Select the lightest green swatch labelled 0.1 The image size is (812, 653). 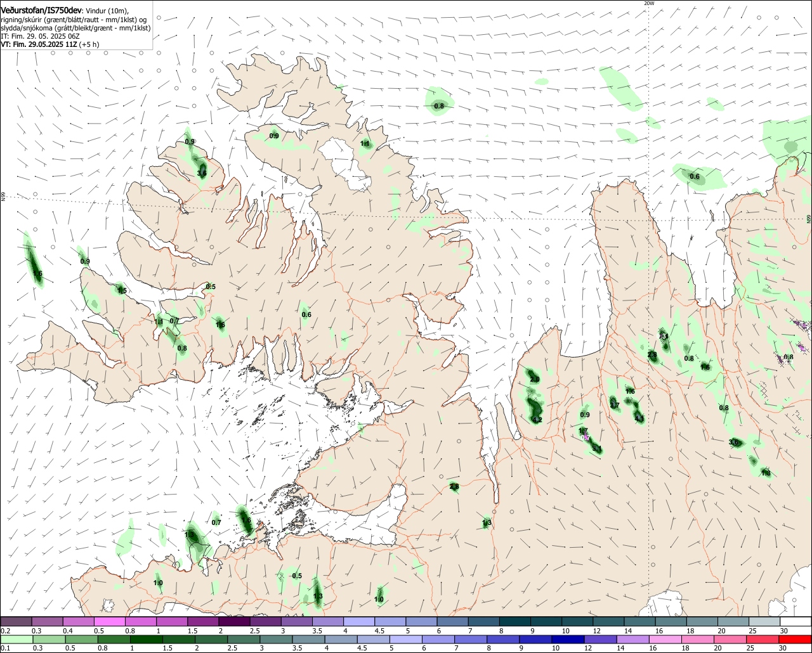point(16,639)
